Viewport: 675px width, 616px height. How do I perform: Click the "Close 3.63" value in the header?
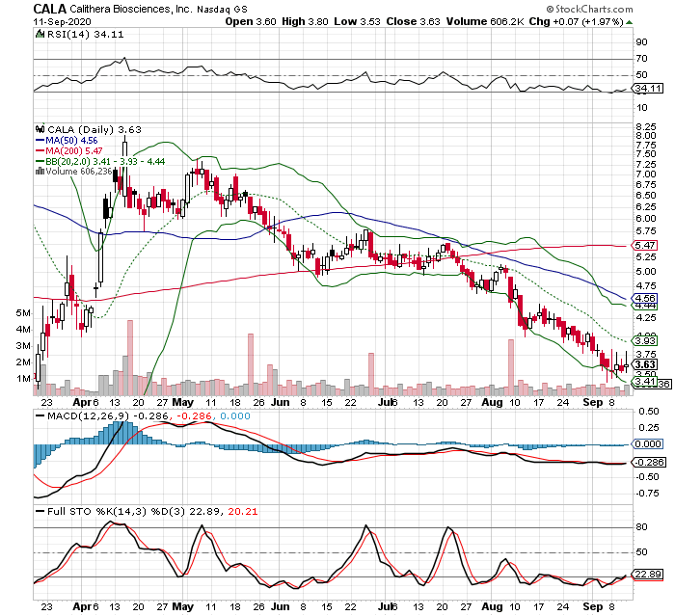413,21
